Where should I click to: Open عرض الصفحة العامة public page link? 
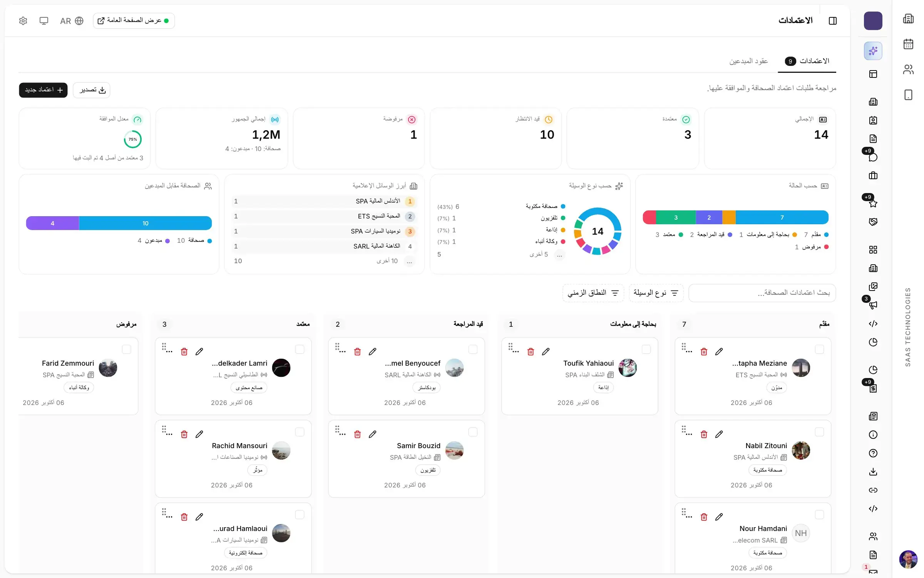(x=134, y=21)
